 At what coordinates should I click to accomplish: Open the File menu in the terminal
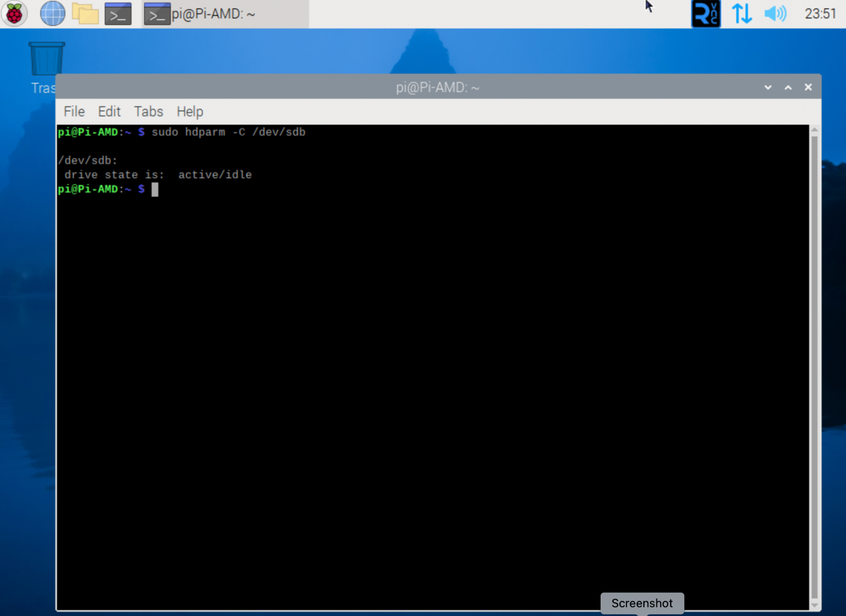tap(74, 111)
